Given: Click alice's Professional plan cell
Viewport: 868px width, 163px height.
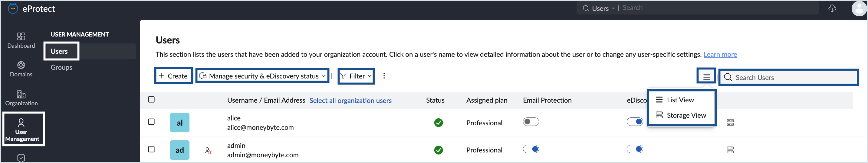Looking at the screenshot, I should tap(484, 123).
